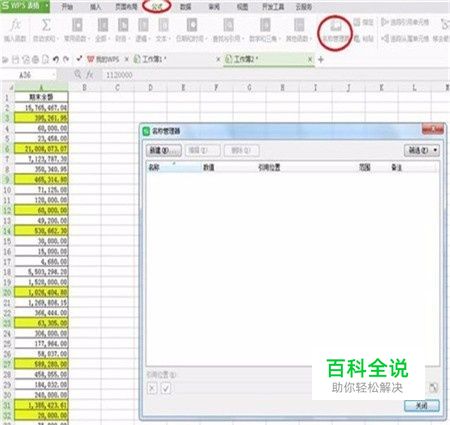Click the Insert Function (插入函数) fx icon
The width and height of the screenshot is (450, 425).
[15, 25]
